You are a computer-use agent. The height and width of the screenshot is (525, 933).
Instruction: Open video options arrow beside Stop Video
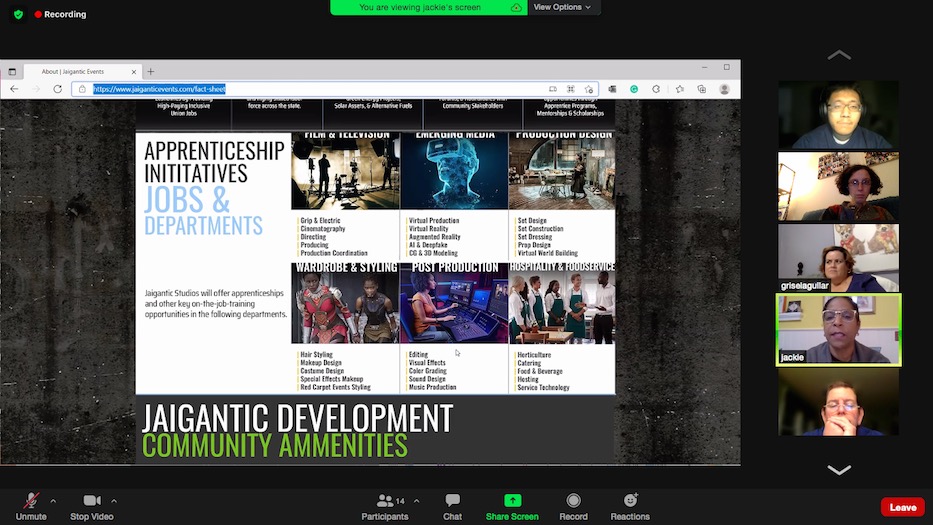[x=114, y=501]
